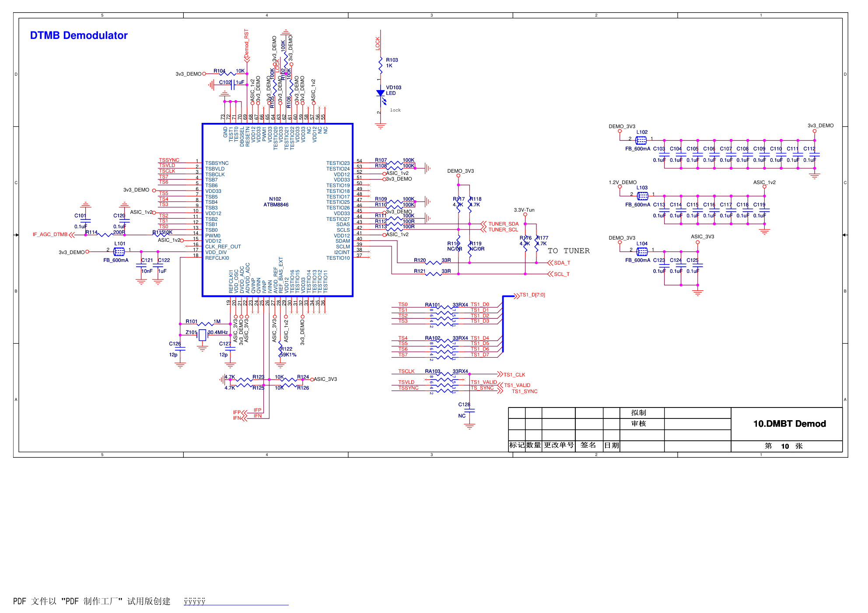The width and height of the screenshot is (868, 613).
Task: Click the R124 resistor label
Action: (303, 377)
